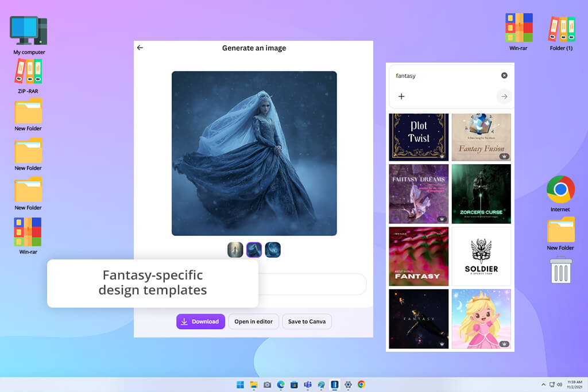
Task: Launch Chrome from the taskbar
Action: (362, 385)
